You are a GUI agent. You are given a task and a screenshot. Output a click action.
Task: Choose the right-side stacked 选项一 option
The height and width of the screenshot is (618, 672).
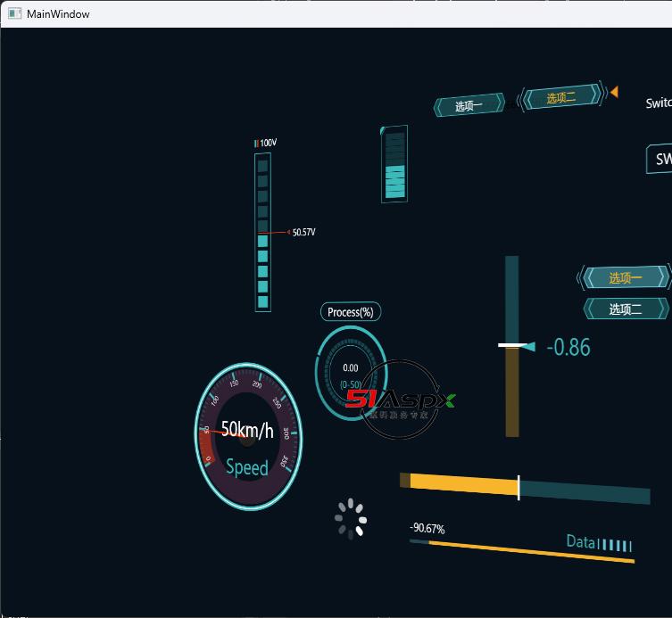click(625, 278)
